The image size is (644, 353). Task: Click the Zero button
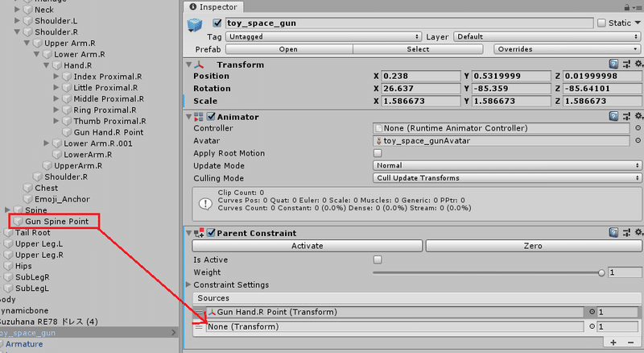pos(534,246)
